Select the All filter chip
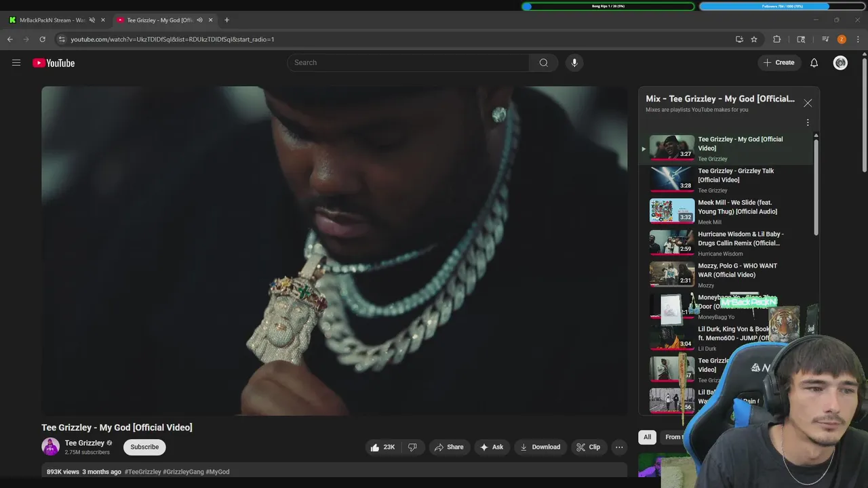 click(x=647, y=437)
